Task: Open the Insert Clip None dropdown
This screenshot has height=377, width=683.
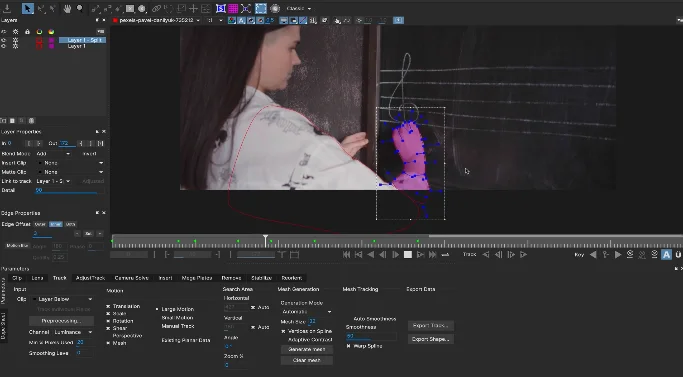Action: (70, 163)
